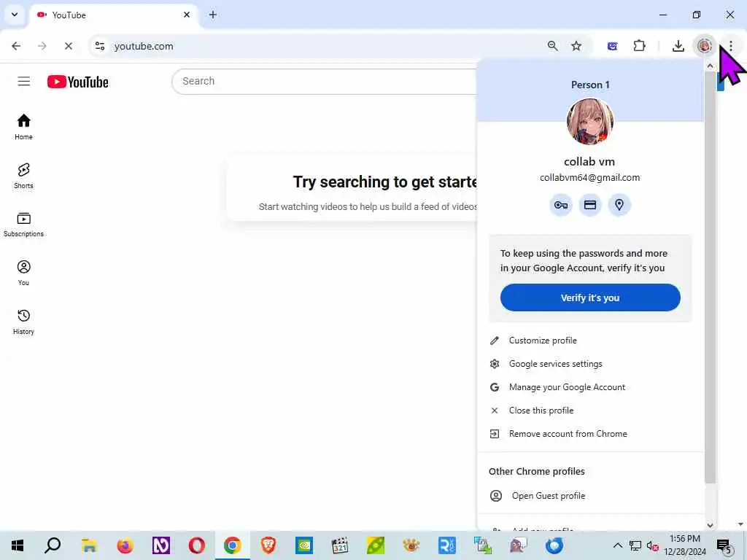The width and height of the screenshot is (747, 560).
Task: Open addresses location pin icon
Action: [x=619, y=205]
